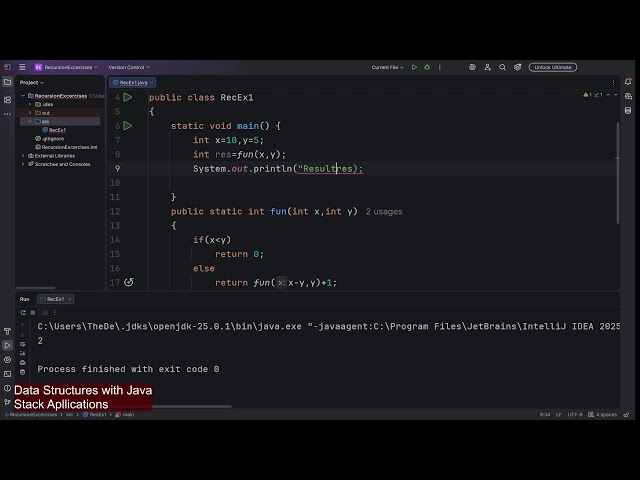Open the Project view dropdown
Viewport: 640px width, 480px height.
[32, 82]
